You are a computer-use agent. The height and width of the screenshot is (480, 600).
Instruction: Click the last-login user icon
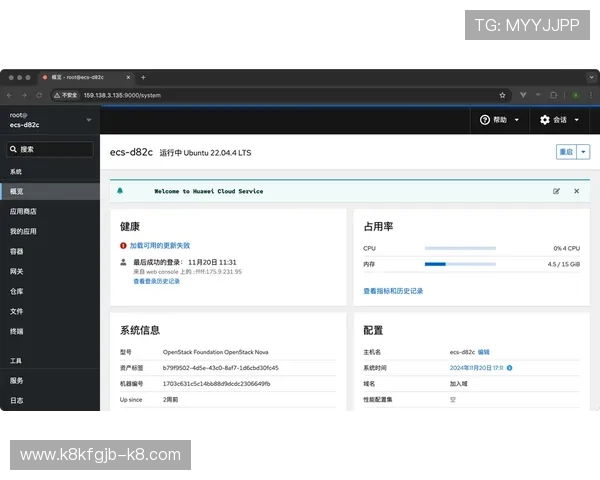coord(123,262)
